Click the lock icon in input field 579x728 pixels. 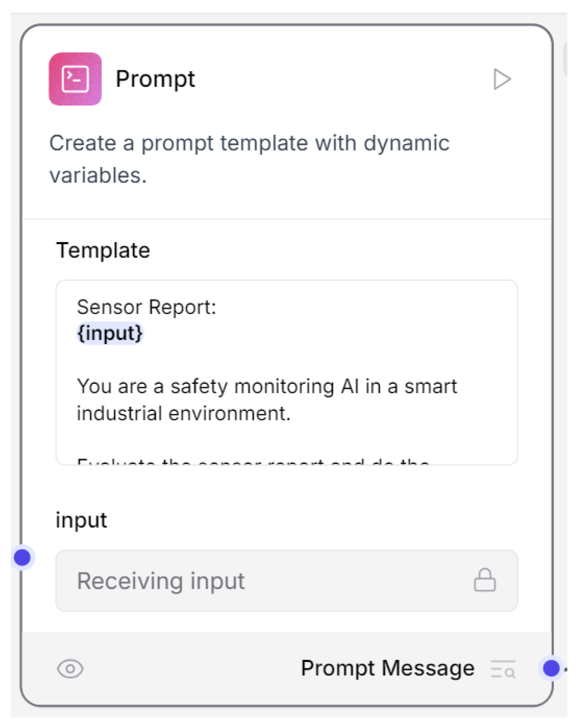(484, 580)
